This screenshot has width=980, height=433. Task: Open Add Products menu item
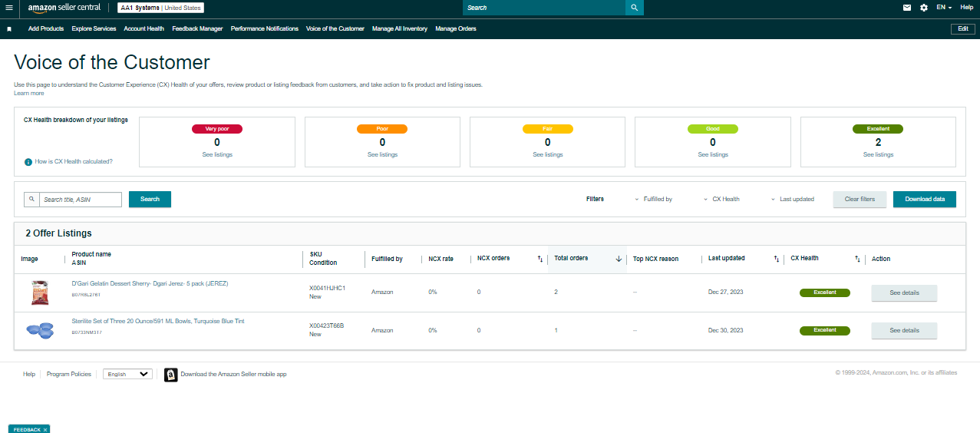coord(46,28)
